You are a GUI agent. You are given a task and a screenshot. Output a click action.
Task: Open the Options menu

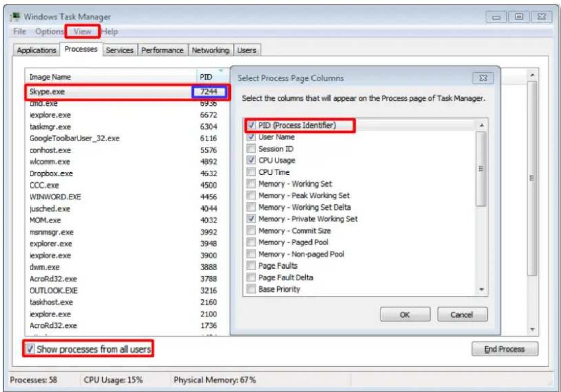pos(49,31)
